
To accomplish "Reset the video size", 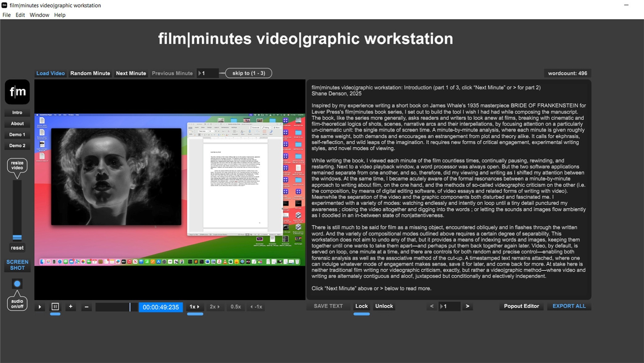I will 17,248.
